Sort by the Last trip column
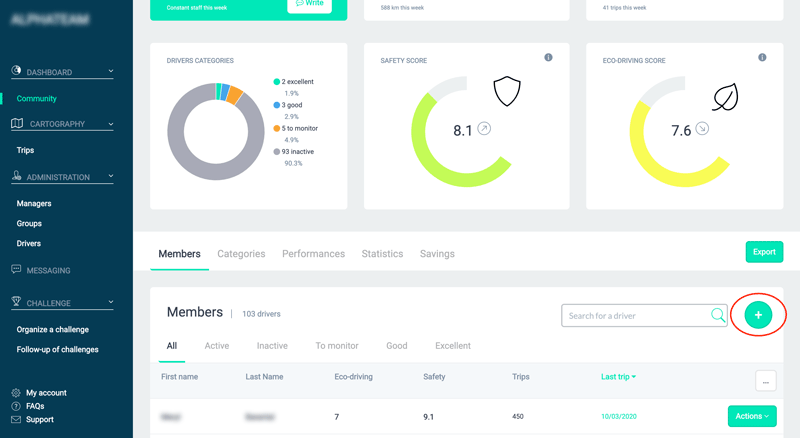This screenshot has height=438, width=800. pos(618,377)
